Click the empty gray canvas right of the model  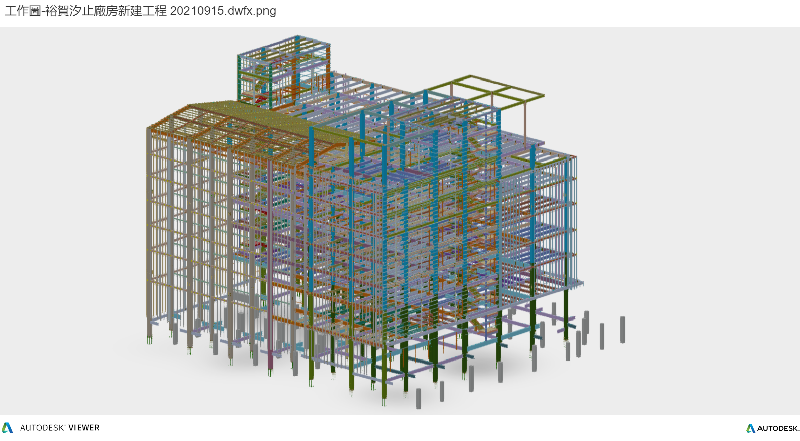click(700, 200)
